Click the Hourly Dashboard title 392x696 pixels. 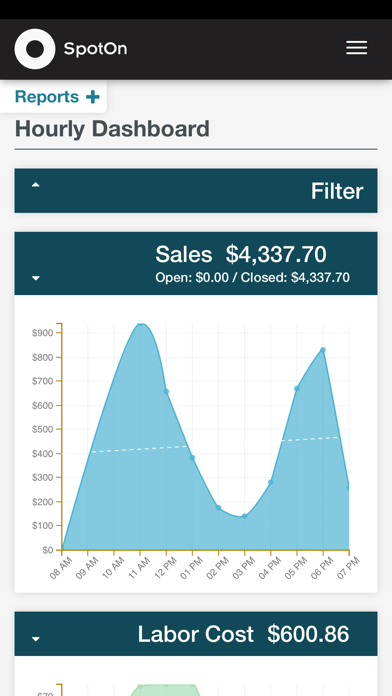[x=112, y=129]
